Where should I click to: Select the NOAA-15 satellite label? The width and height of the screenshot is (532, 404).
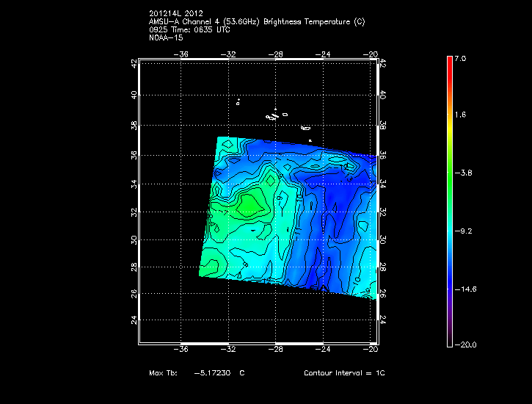point(165,38)
